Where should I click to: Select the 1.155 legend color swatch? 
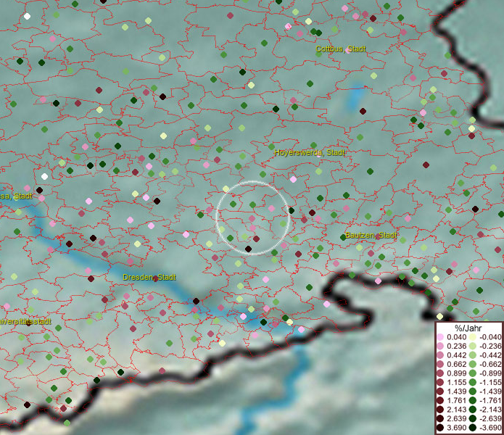click(440, 382)
